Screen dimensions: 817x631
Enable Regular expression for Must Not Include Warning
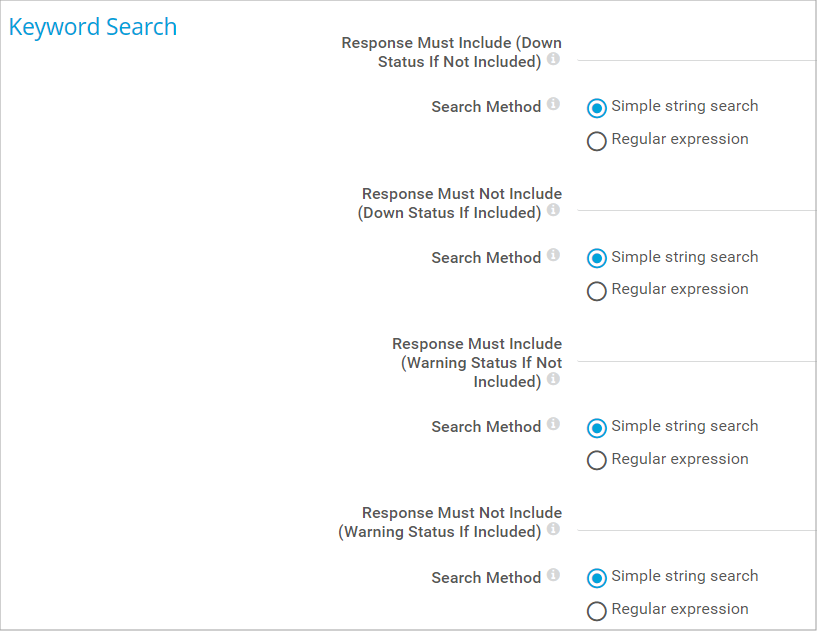(x=597, y=611)
